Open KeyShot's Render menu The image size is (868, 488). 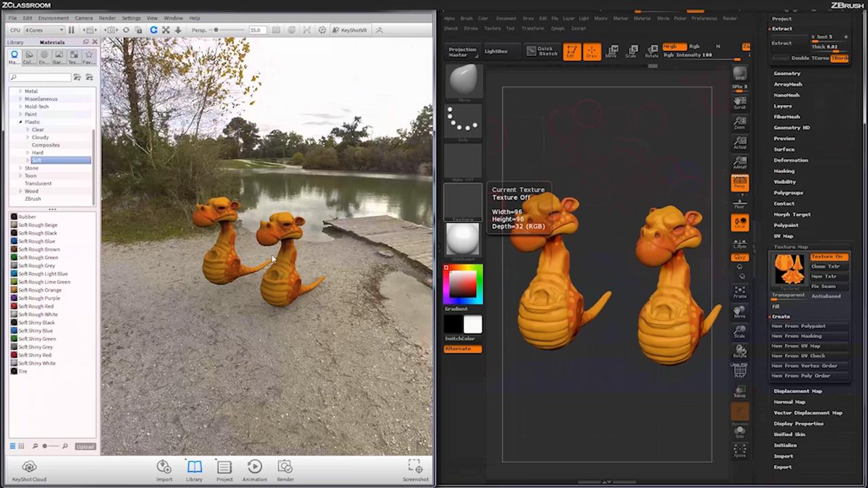[x=107, y=18]
